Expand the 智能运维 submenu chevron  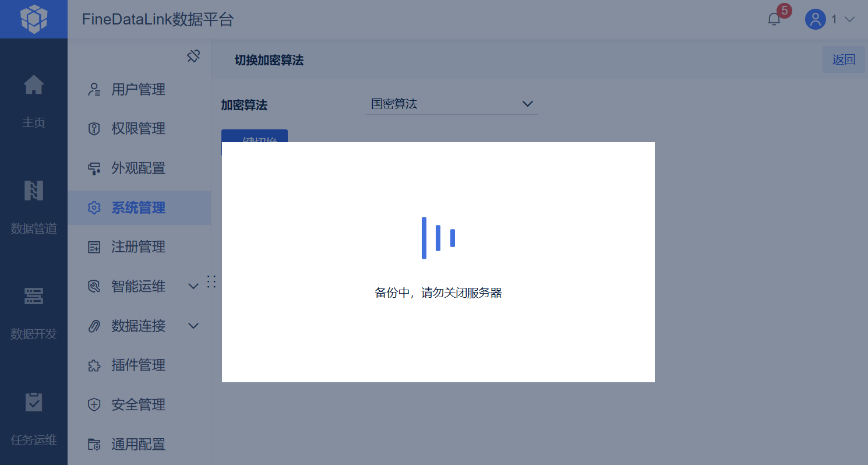click(194, 286)
